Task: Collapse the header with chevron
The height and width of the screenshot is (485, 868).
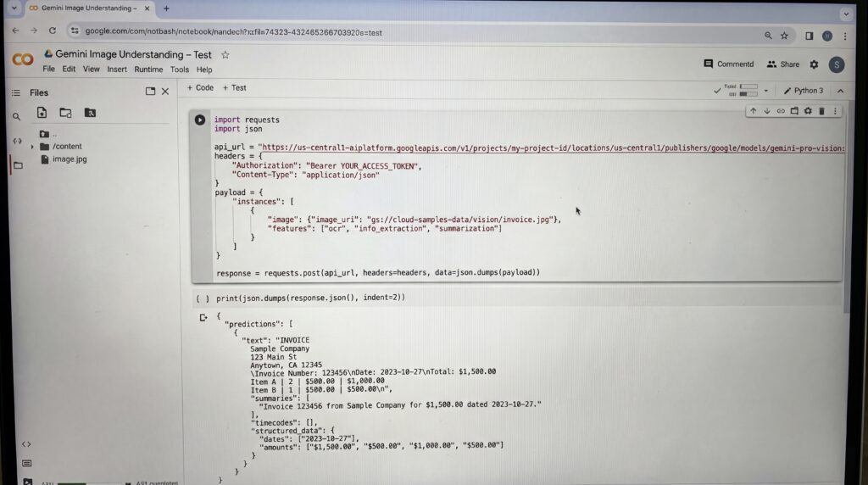Action: coord(840,91)
